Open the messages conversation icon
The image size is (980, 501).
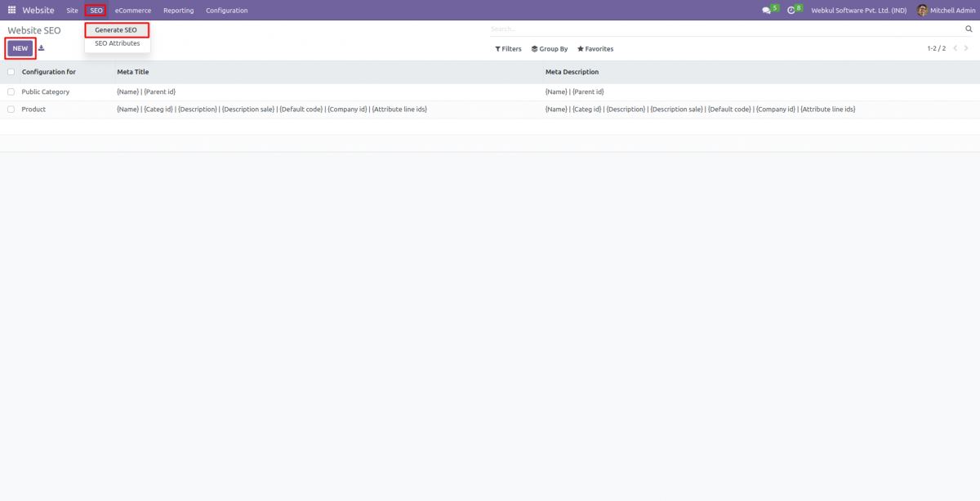point(766,10)
